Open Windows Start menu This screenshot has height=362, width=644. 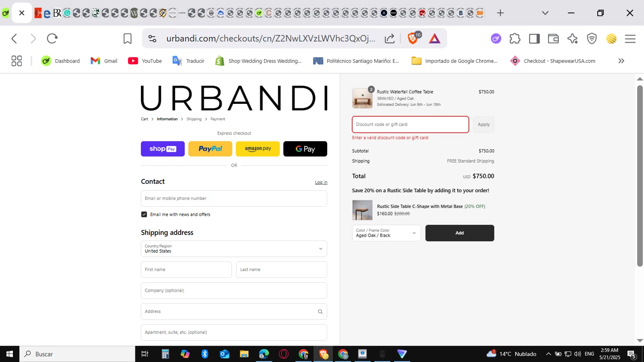pos(9,354)
